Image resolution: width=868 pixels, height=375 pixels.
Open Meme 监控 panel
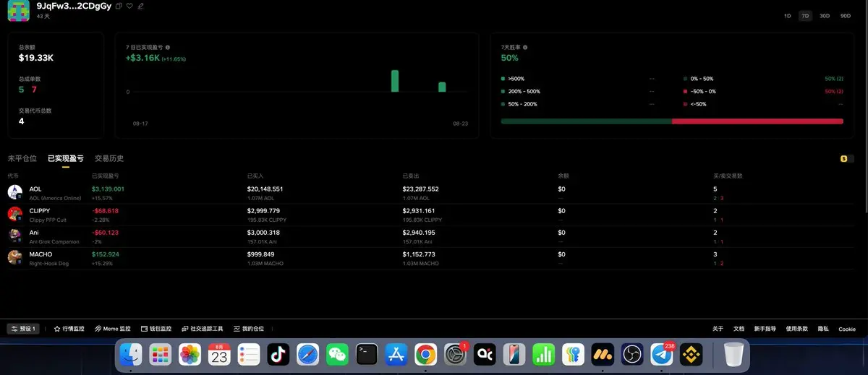click(x=113, y=329)
